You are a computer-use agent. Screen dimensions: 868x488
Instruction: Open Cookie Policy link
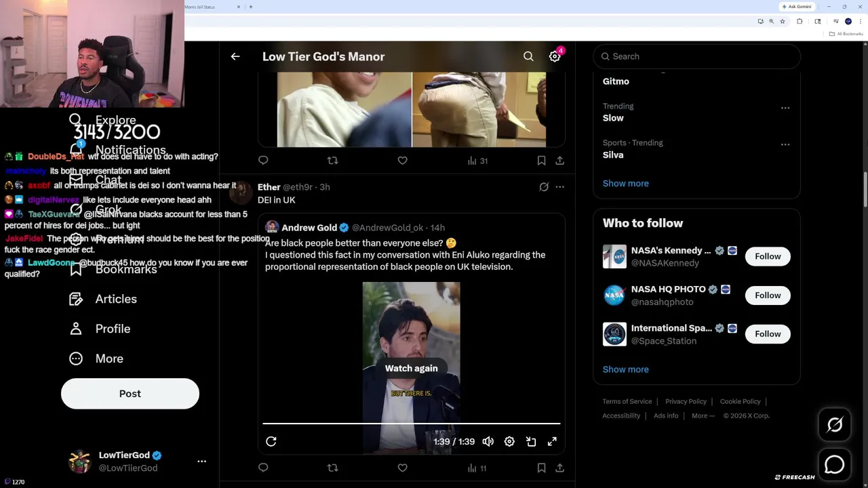click(x=740, y=401)
